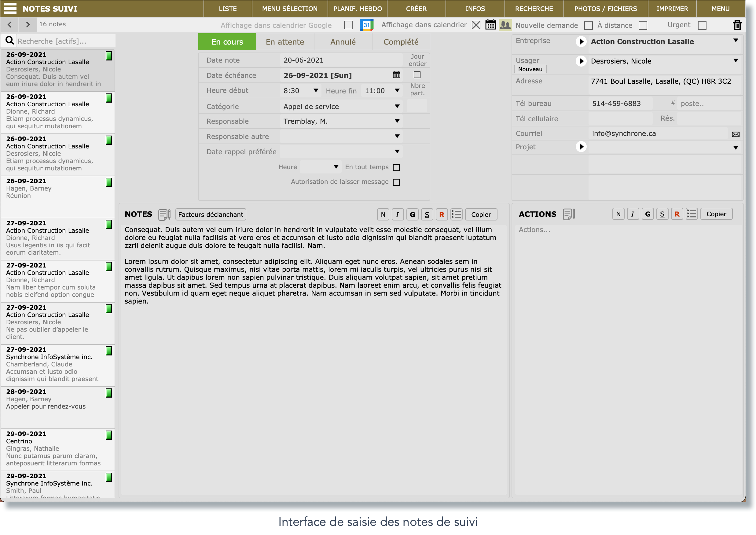The width and height of the screenshot is (756, 535).
Task: Apply red R color in Notes
Action: tap(442, 214)
